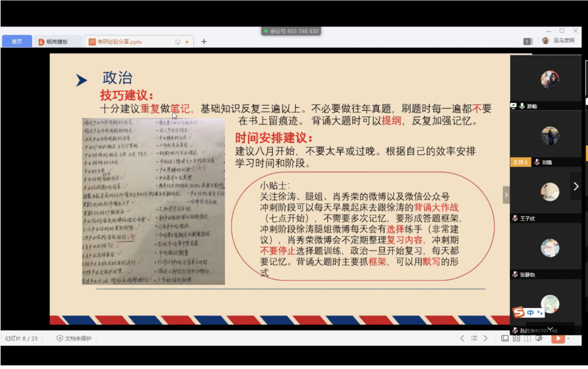Switch to slide sorter grid view

coord(516,338)
